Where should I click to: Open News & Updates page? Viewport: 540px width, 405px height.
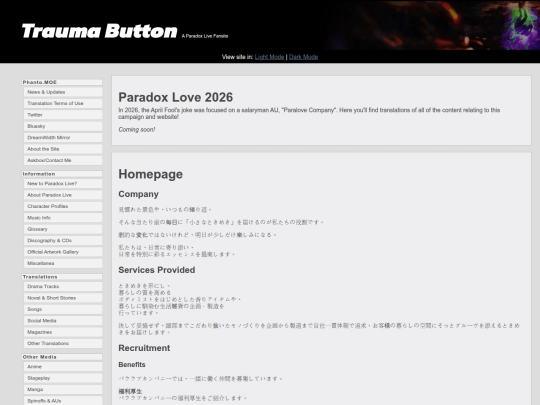pyautogui.click(x=63, y=92)
